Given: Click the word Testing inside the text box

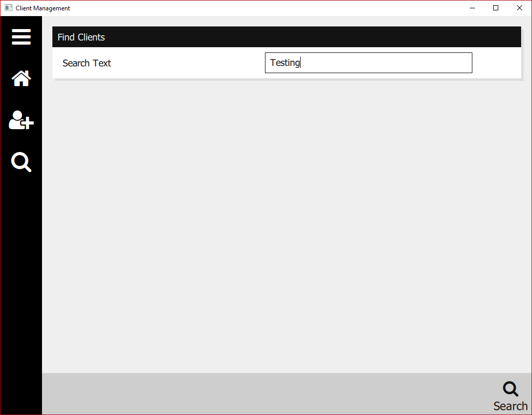Looking at the screenshot, I should pos(285,63).
